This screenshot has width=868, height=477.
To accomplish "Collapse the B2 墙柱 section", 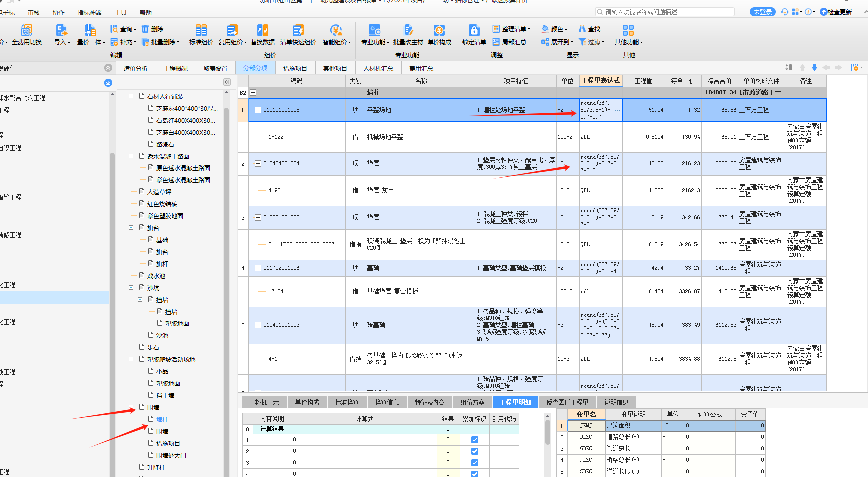I will pyautogui.click(x=253, y=92).
